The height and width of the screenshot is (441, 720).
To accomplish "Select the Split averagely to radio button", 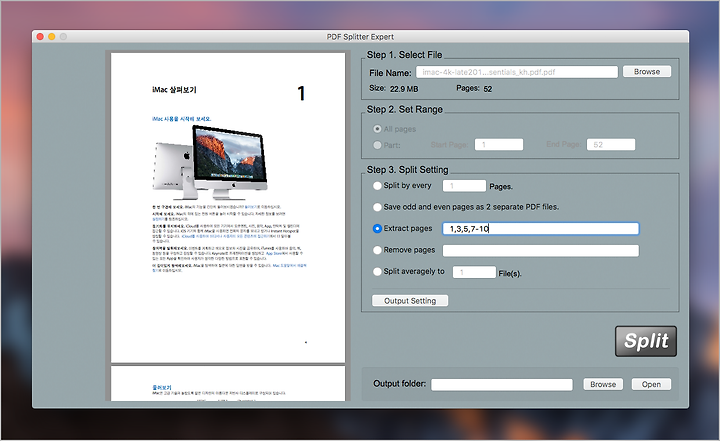I will (377, 271).
